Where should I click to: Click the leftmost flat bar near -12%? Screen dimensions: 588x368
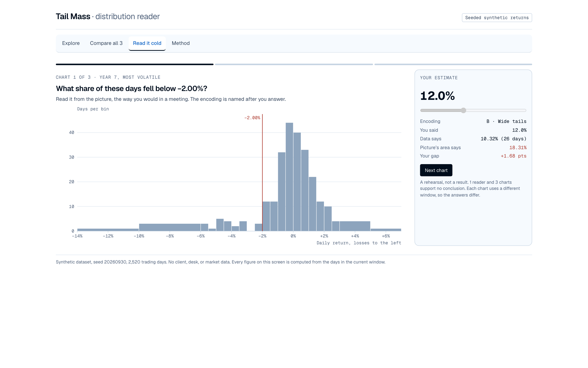[108, 230]
